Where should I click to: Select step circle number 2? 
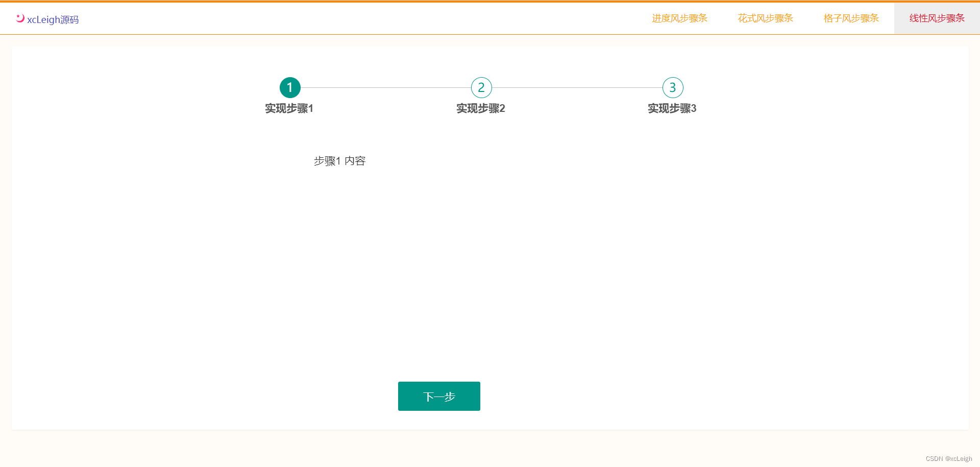pyautogui.click(x=481, y=87)
